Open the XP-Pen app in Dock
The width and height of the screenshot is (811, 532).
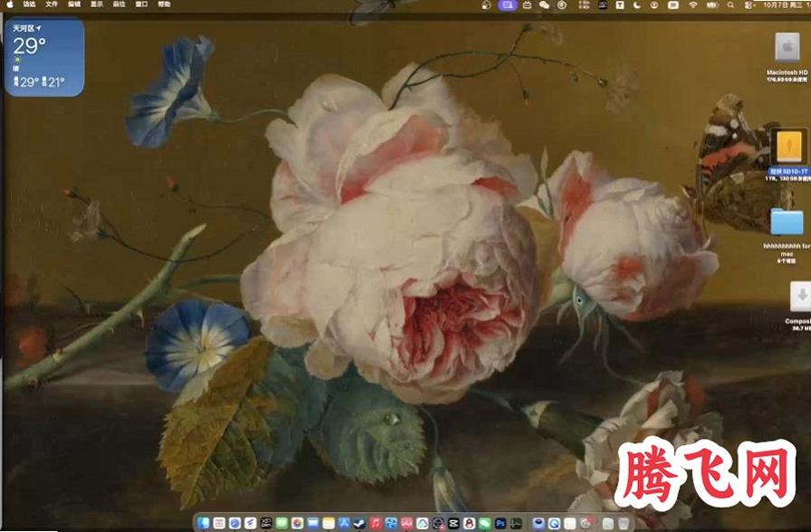(x=266, y=523)
